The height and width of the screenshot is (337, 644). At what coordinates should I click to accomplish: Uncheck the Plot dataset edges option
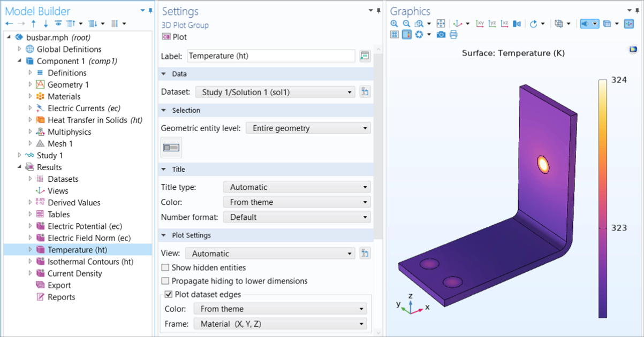click(169, 294)
